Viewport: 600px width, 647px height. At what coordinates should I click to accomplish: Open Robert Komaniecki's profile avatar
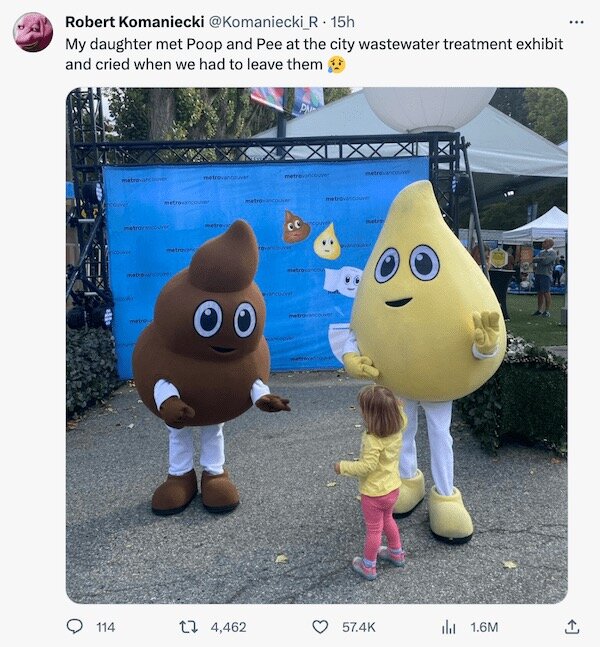(33, 32)
